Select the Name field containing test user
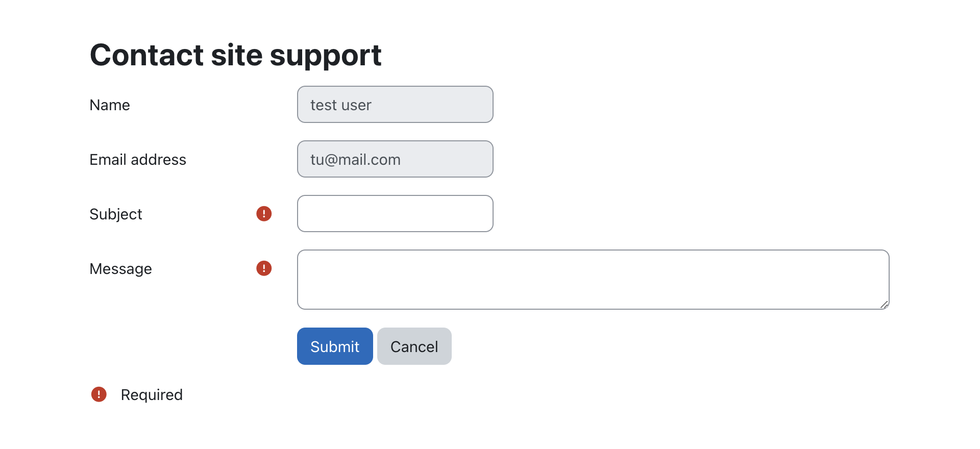Viewport: 980px width, 449px height. click(x=395, y=105)
